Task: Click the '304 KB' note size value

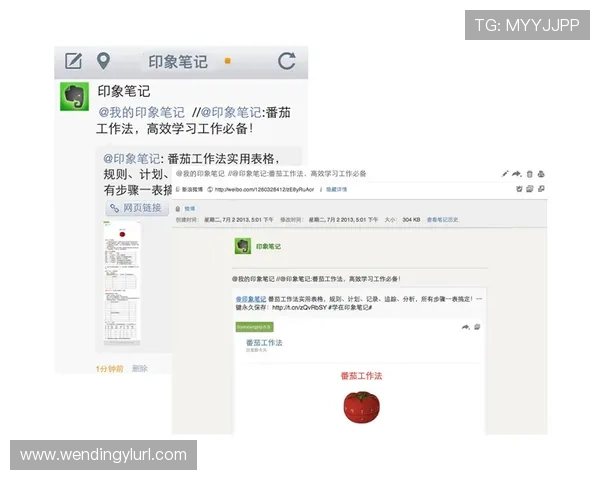Action: click(411, 220)
